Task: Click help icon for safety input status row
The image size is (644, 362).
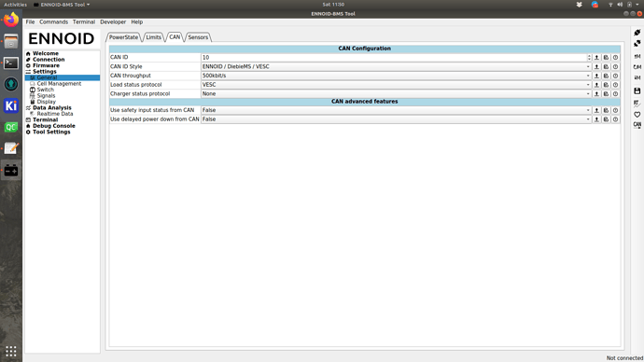Action: click(x=615, y=110)
